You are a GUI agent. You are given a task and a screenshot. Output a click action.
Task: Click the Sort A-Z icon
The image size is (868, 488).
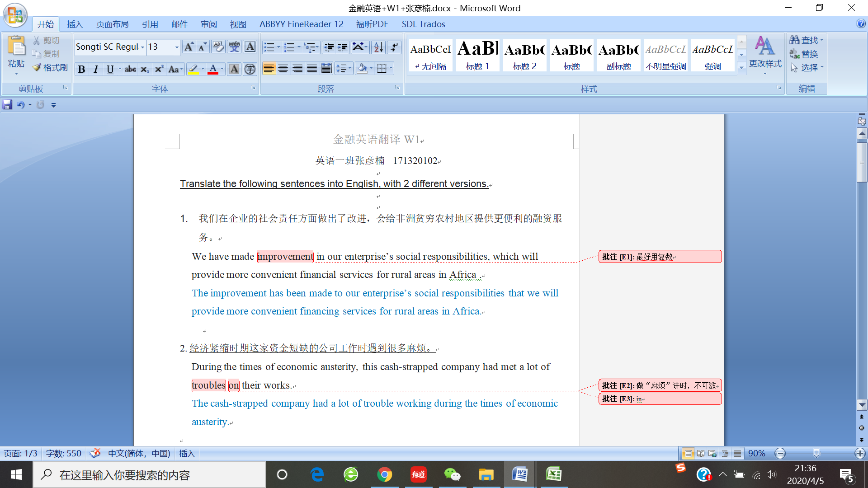click(x=379, y=47)
